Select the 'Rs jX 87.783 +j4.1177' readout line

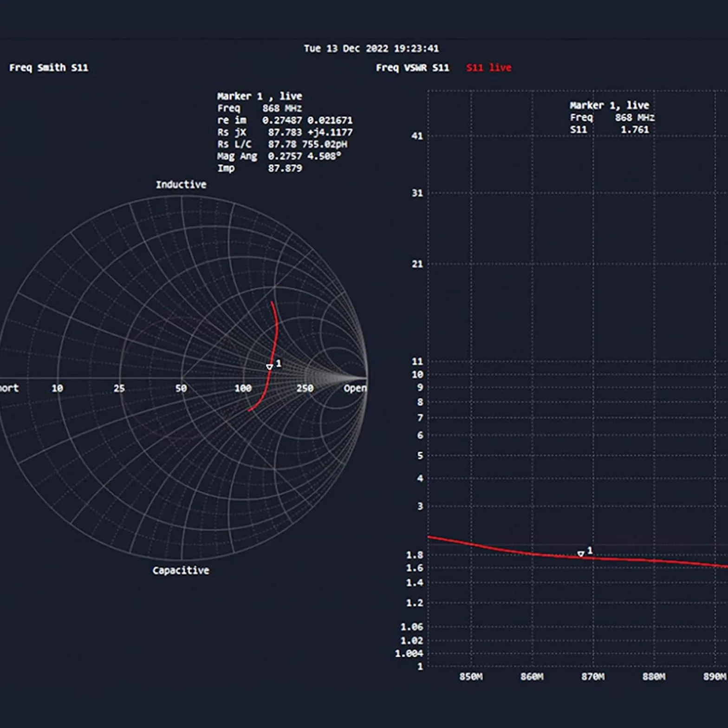click(285, 132)
